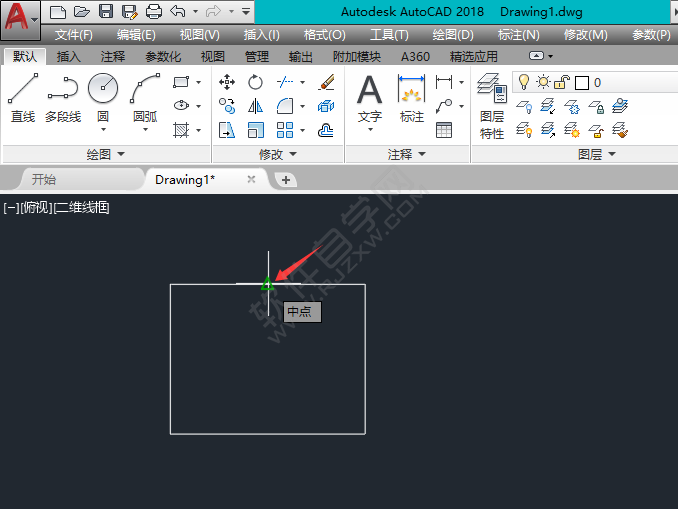Click the Plot/Print icon in toolbar
This screenshot has width=678, height=509.
tap(154, 11)
